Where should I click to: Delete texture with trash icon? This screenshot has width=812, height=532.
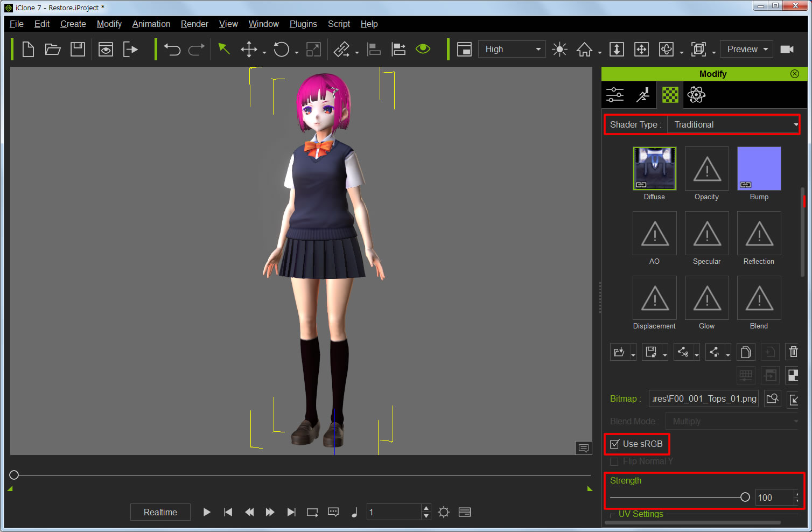[x=793, y=352]
